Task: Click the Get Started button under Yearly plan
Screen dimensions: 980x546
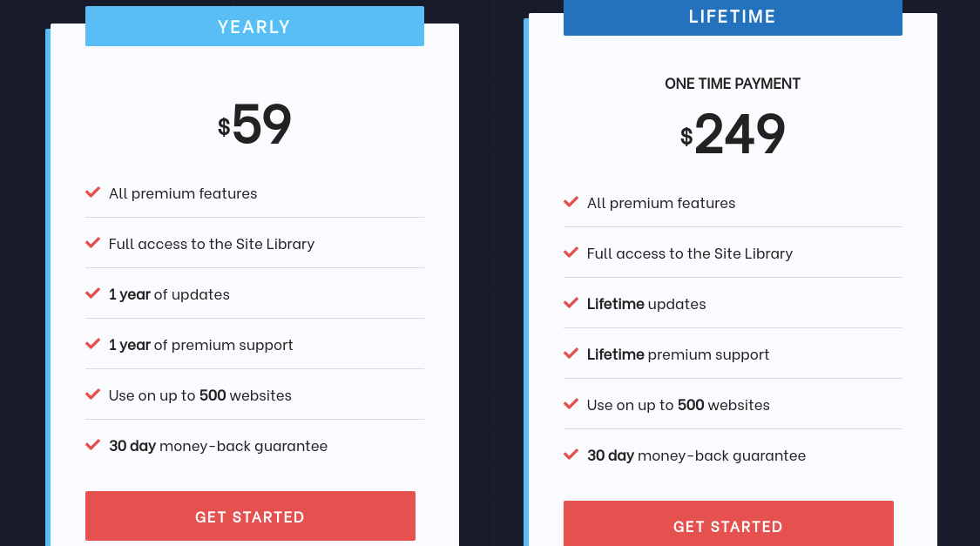Action: point(250,516)
